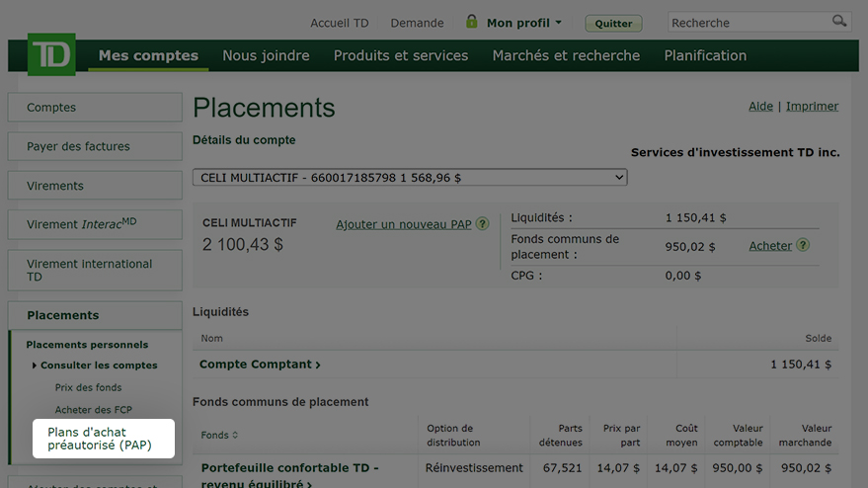
Task: Select Placements sidebar heading
Action: click(95, 315)
